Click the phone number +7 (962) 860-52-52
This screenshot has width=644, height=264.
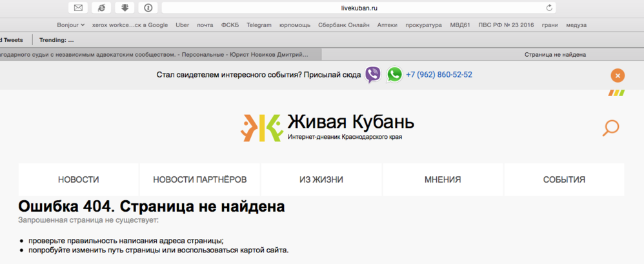click(439, 75)
